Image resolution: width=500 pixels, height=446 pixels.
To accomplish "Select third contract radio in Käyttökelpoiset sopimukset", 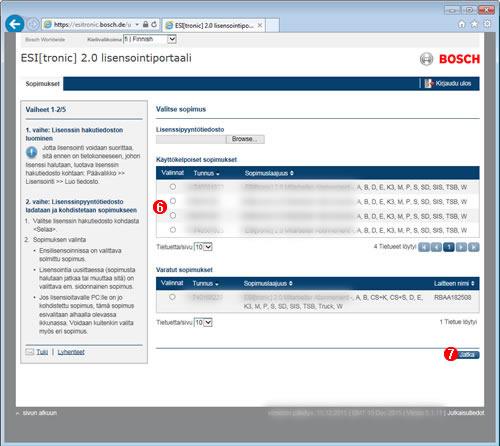I will point(173,216).
